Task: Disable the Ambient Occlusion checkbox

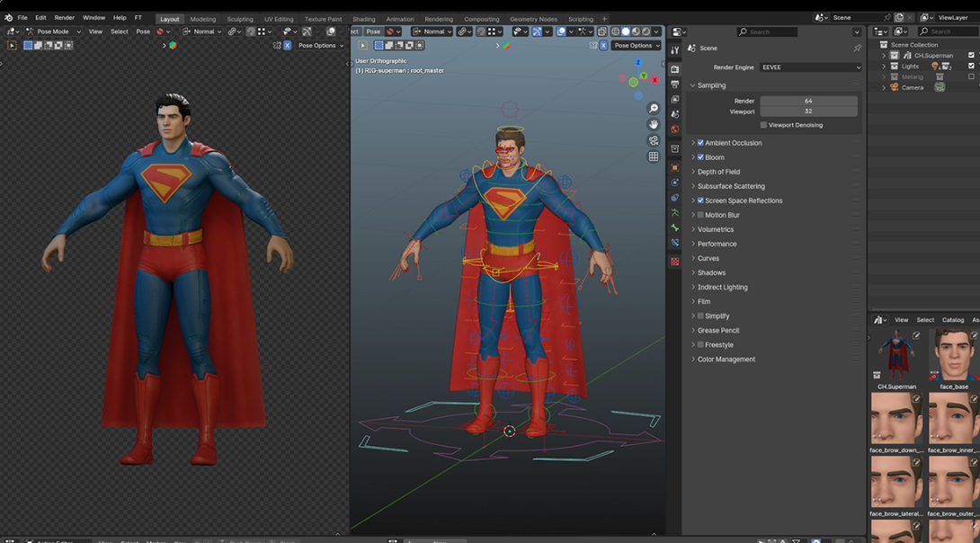Action: [700, 143]
